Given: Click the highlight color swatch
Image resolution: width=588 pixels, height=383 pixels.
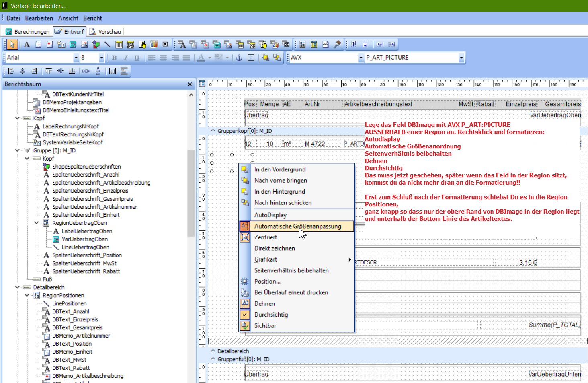Looking at the screenshot, I should click(x=219, y=58).
